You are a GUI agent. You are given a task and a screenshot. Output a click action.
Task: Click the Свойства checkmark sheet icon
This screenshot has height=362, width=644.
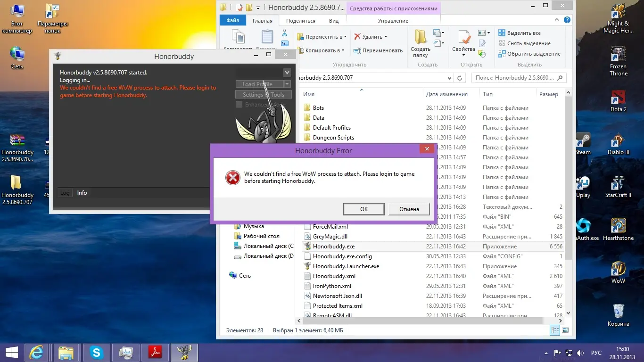pos(464,37)
